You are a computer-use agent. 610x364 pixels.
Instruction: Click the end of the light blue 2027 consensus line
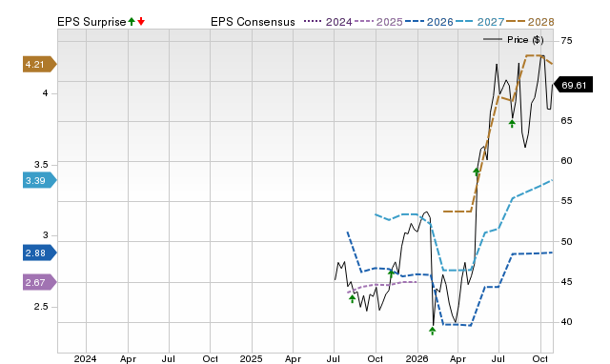(x=552, y=180)
